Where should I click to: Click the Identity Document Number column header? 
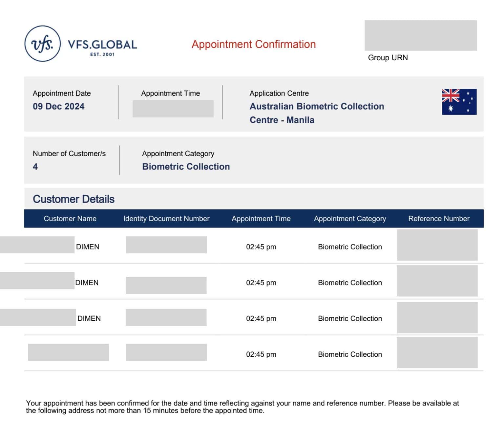[166, 219]
